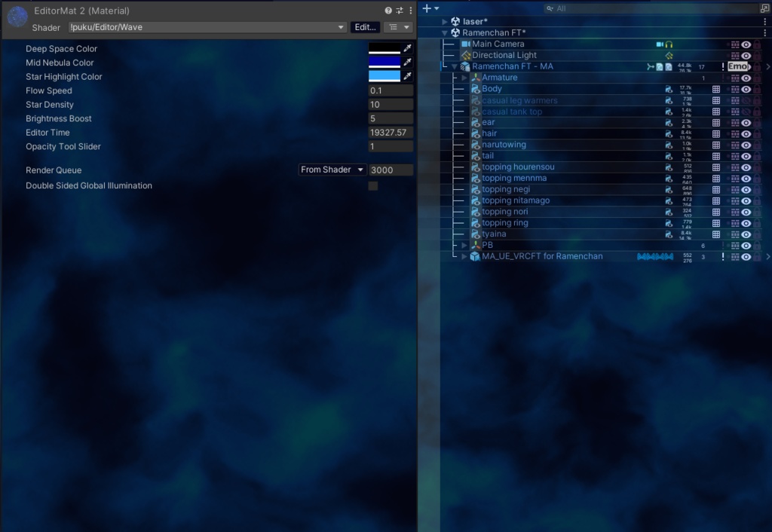Open the Render Queue From Shader dropdown
The width and height of the screenshot is (772, 532).
click(x=330, y=170)
